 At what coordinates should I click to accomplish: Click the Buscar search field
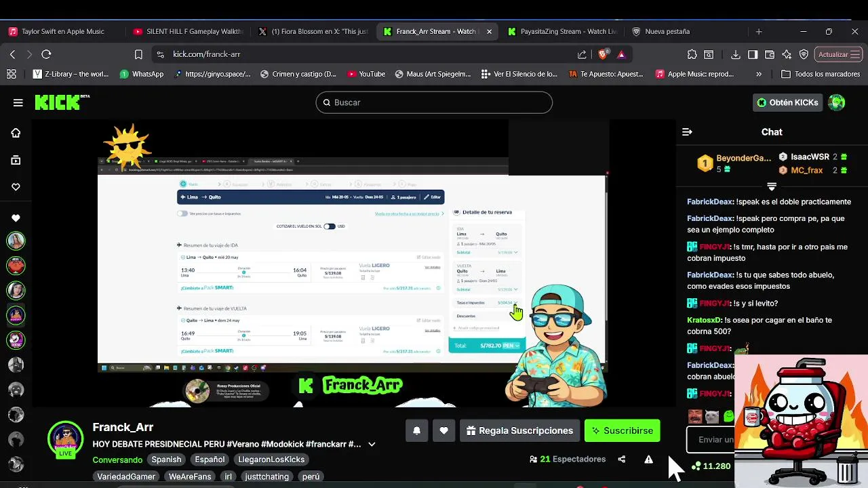coord(434,102)
